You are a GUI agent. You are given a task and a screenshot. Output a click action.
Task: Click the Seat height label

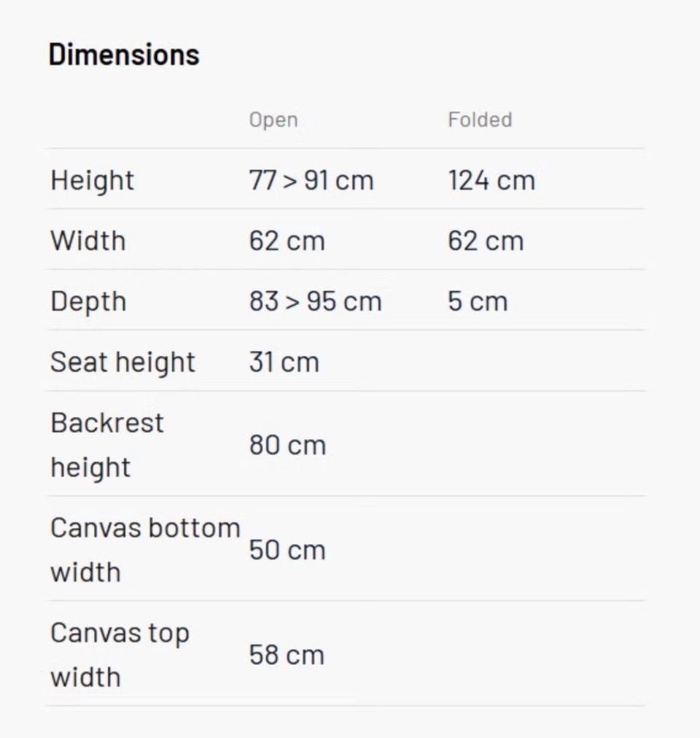[123, 362]
